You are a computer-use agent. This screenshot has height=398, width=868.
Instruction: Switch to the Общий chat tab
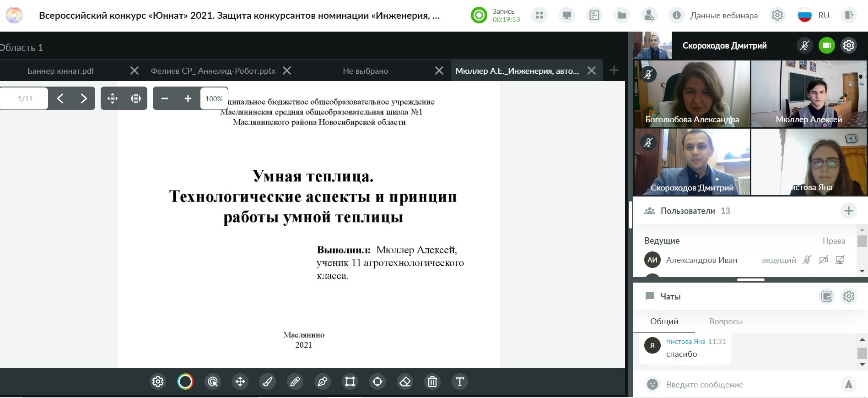[664, 322]
